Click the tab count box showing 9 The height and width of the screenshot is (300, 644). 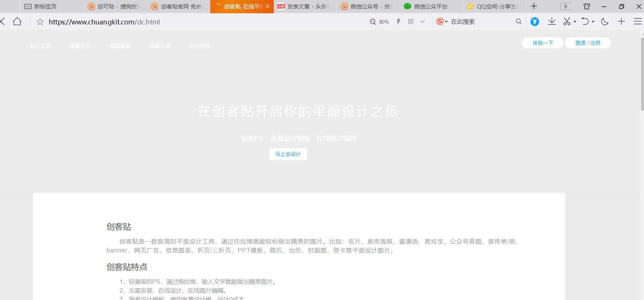pyautogui.click(x=566, y=6)
